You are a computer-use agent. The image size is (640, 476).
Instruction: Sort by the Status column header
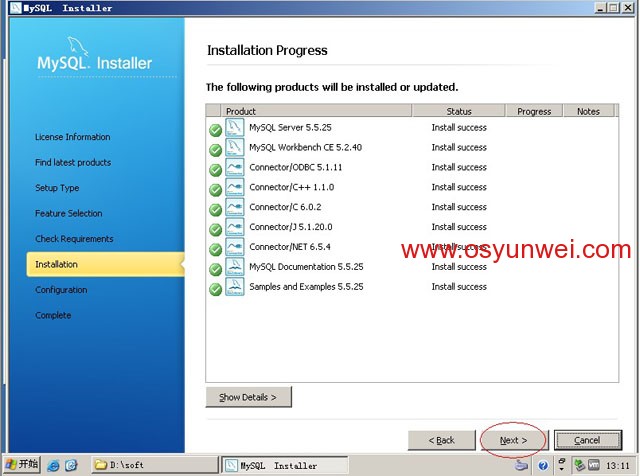459,111
